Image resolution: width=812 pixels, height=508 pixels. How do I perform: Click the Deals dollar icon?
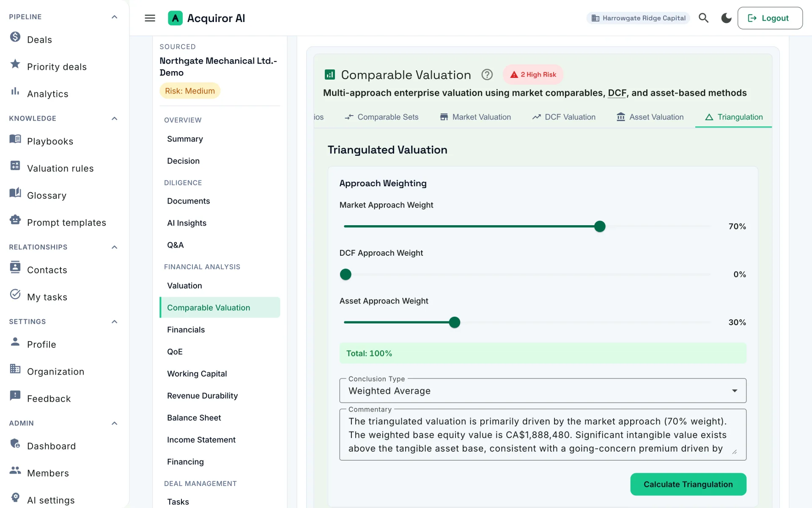click(x=15, y=37)
